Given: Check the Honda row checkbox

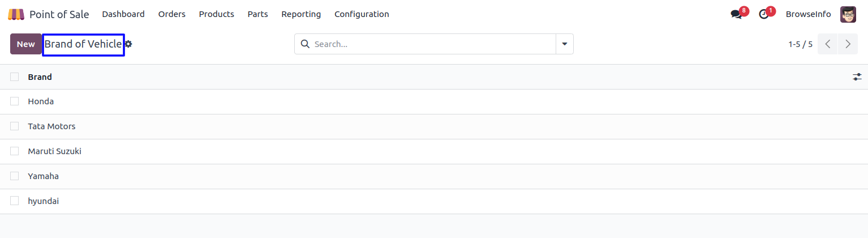Looking at the screenshot, I should tap(15, 101).
